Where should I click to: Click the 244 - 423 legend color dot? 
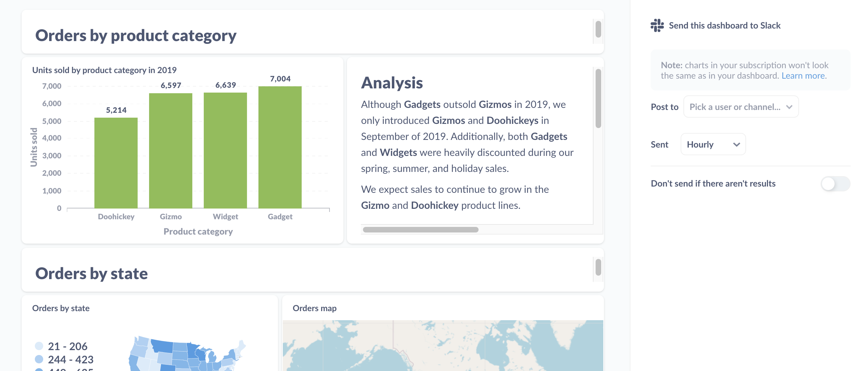coord(39,359)
